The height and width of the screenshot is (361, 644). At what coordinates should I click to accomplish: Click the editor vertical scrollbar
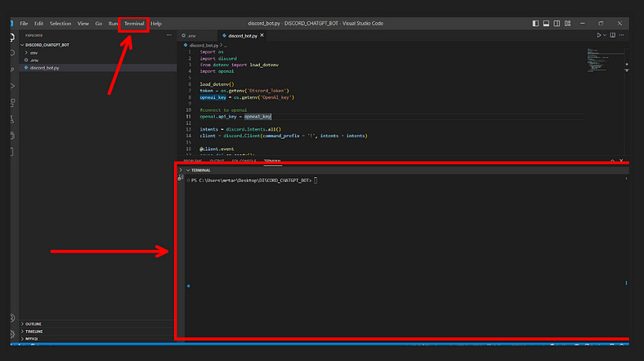[627, 100]
